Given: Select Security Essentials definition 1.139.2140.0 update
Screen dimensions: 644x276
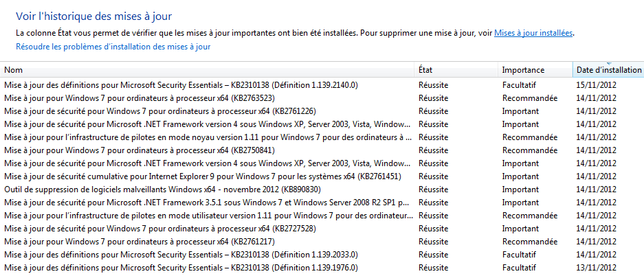Looking at the screenshot, I should pyautogui.click(x=181, y=85).
